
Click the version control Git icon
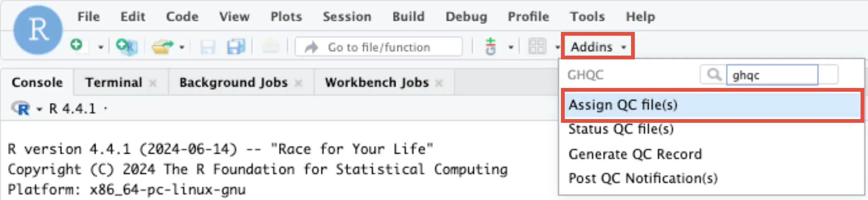tap(491, 46)
